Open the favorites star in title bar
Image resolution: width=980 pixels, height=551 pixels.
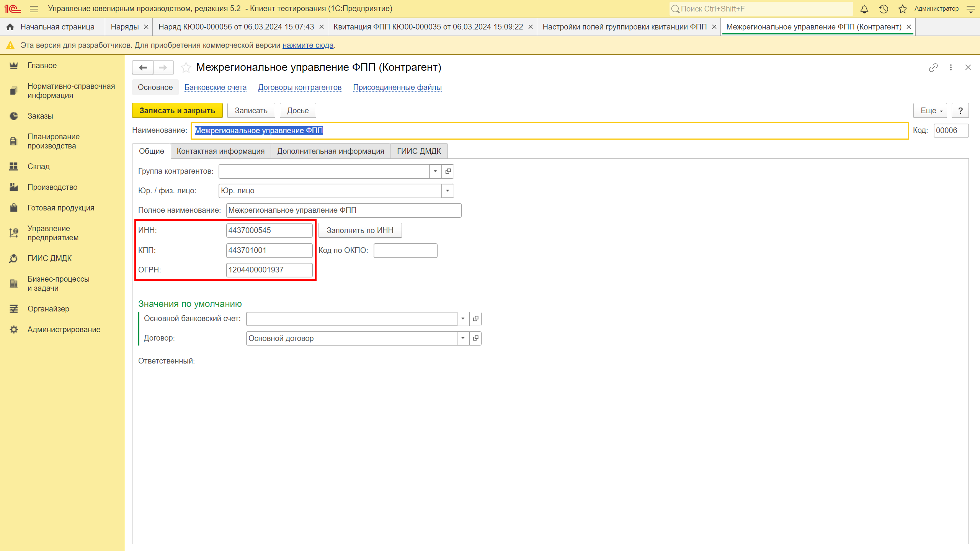tap(903, 9)
